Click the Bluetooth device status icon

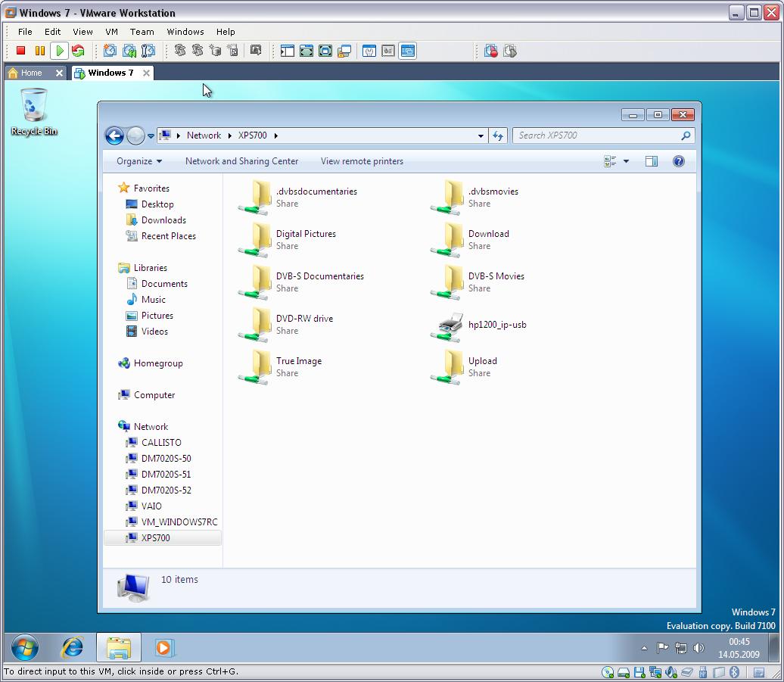(735, 672)
